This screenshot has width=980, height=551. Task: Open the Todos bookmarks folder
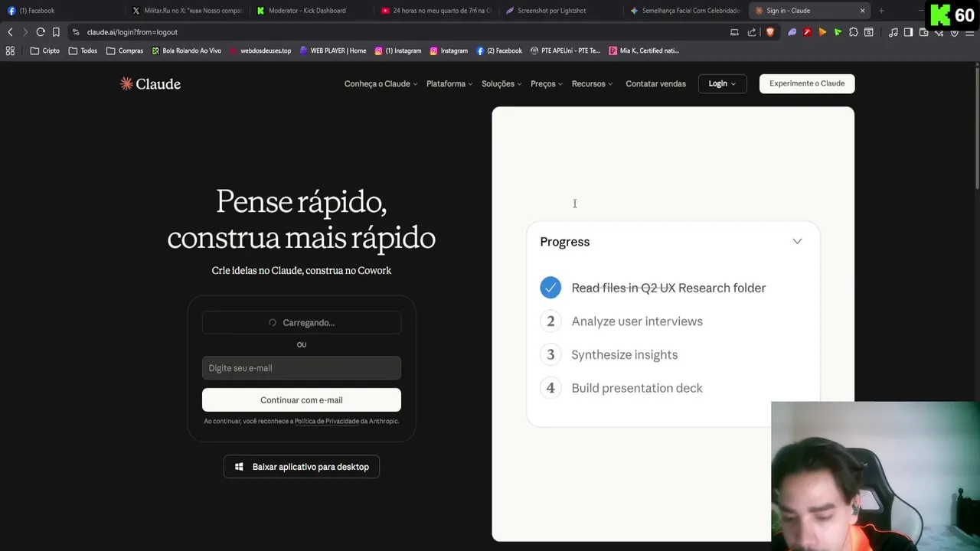83,51
